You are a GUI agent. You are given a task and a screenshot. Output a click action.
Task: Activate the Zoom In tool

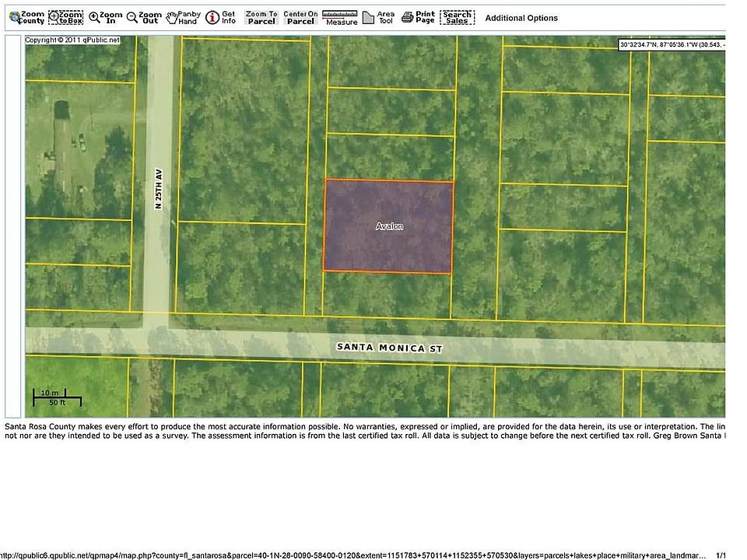tap(106, 18)
